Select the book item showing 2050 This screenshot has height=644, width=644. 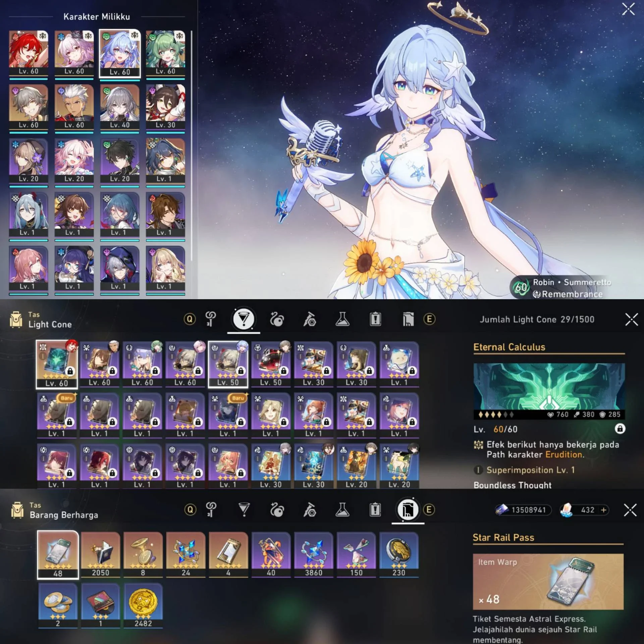100,555
